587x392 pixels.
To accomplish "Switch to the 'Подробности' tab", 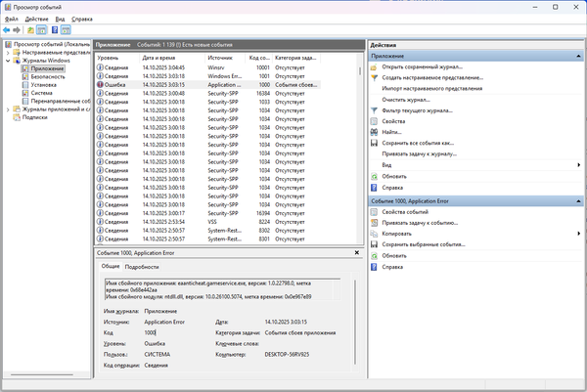I will pos(142,266).
